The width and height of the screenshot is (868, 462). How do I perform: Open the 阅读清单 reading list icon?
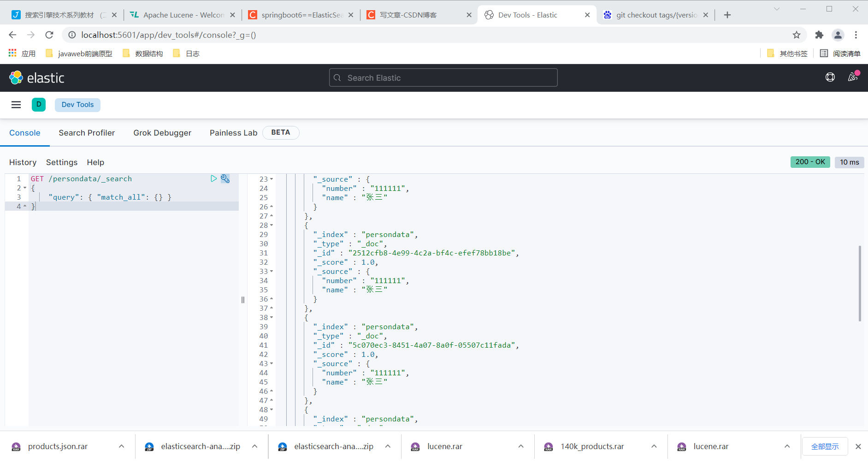click(824, 53)
